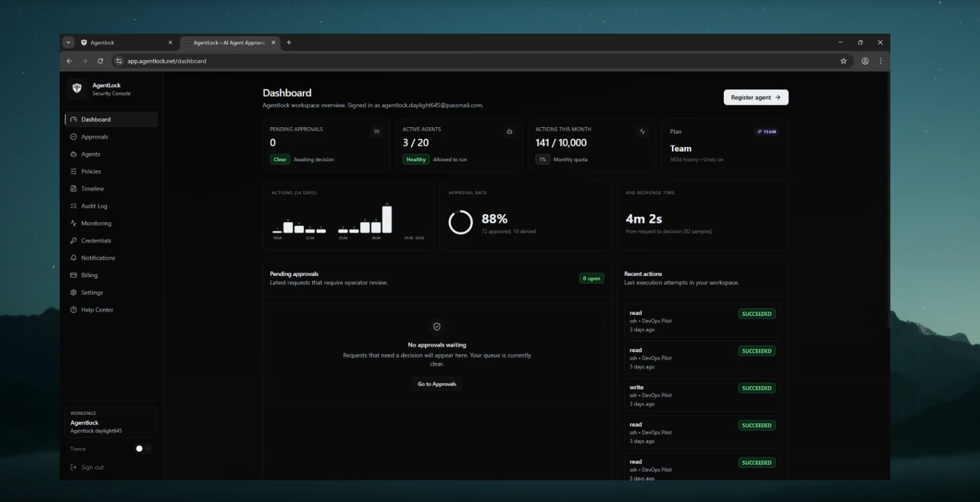View the Audit Log page
This screenshot has height=502, width=980.
click(111, 206)
